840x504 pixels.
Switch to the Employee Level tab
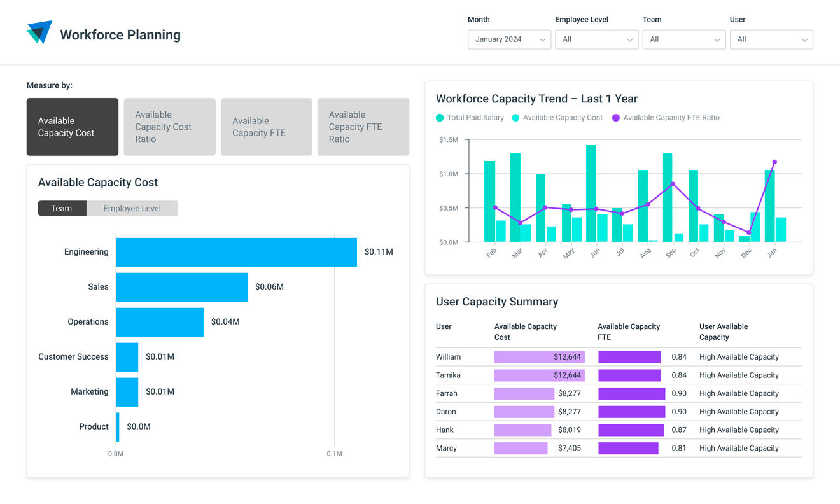pos(132,208)
